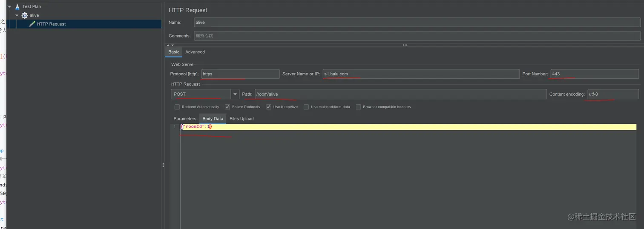644x229 pixels.
Task: Collapse the Test Plan tree node
Action: (9, 7)
